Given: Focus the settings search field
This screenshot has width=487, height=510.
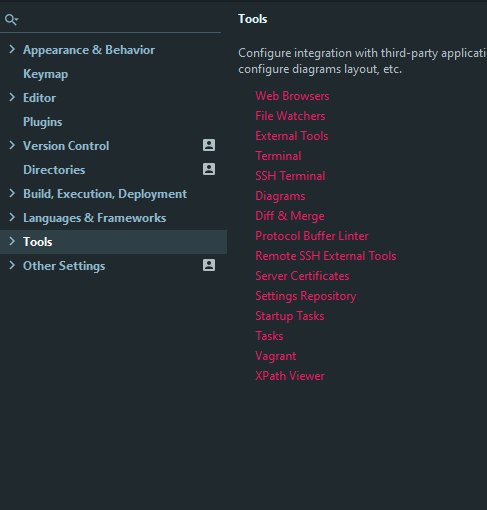Looking at the screenshot, I should 120,20.
